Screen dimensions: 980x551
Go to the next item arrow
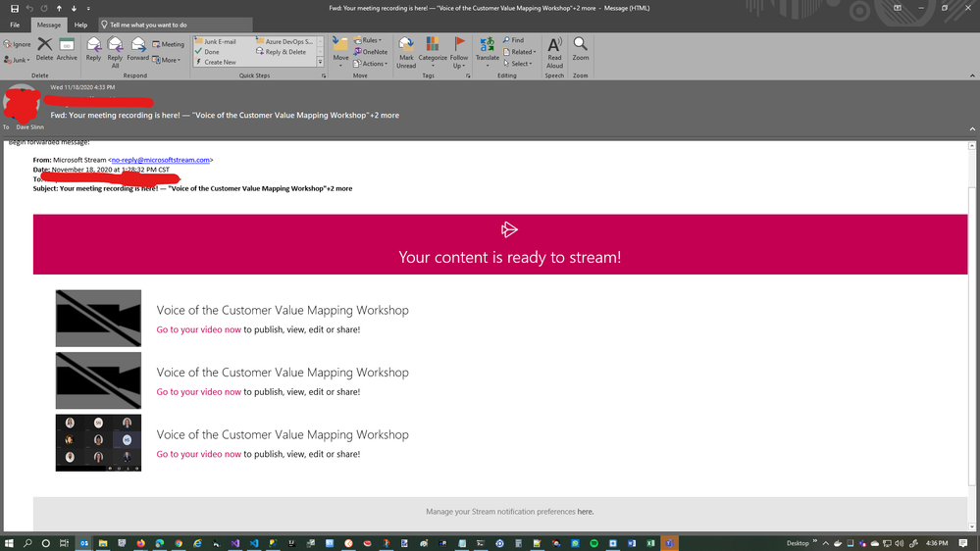[x=74, y=8]
